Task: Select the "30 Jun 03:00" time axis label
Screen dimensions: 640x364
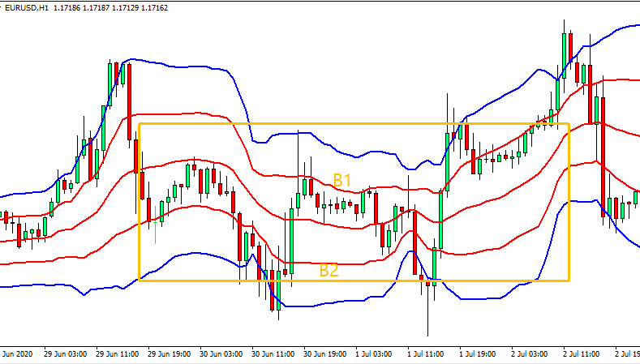Action: pos(221,354)
